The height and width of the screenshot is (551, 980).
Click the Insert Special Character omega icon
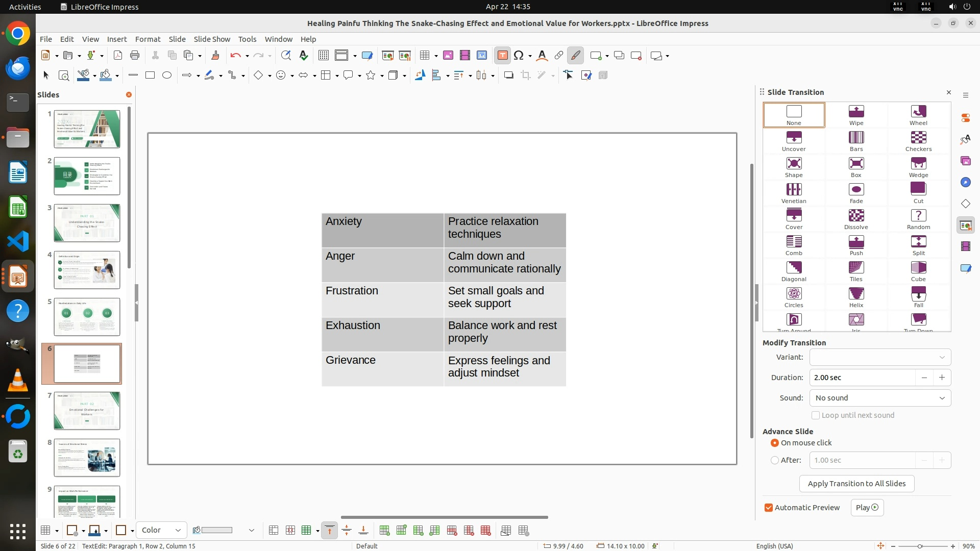pyautogui.click(x=519, y=56)
